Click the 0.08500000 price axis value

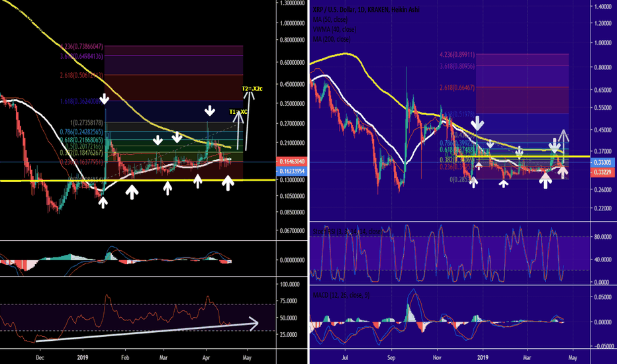(293, 212)
